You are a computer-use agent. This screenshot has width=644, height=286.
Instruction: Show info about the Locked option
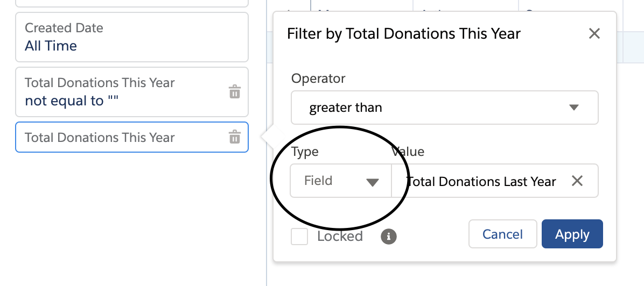coord(389,237)
